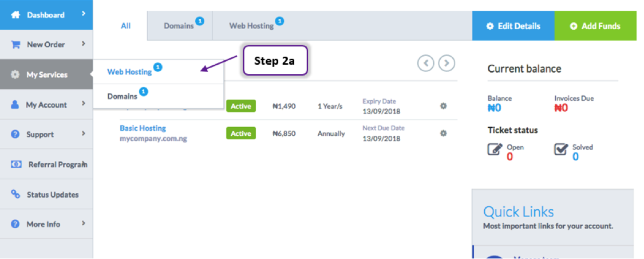
Task: Click the Active badge on Basic Hosting
Action: 240,133
